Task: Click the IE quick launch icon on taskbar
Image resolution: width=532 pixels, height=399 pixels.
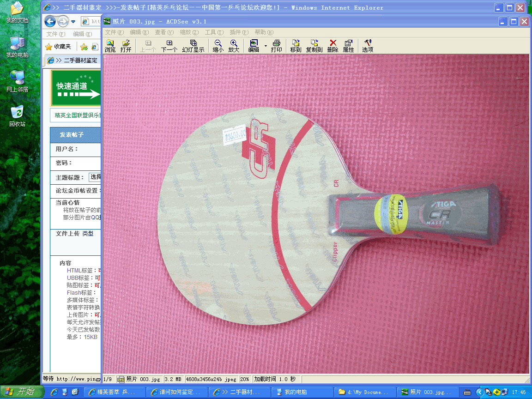Action: [x=54, y=392]
